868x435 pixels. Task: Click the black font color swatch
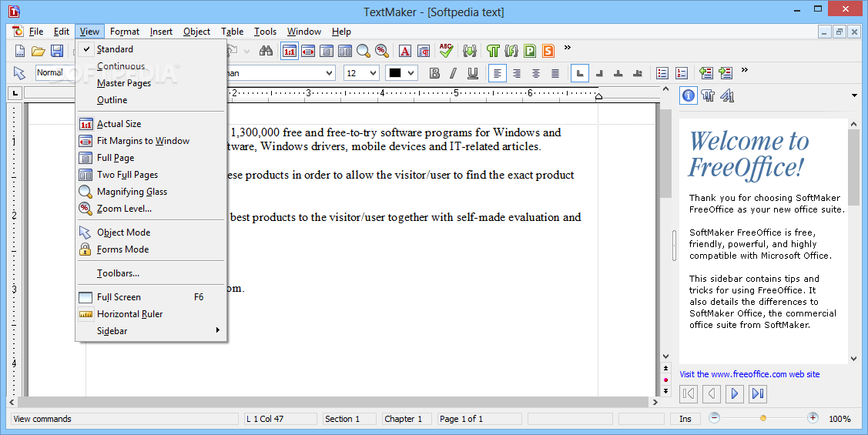pyautogui.click(x=395, y=73)
